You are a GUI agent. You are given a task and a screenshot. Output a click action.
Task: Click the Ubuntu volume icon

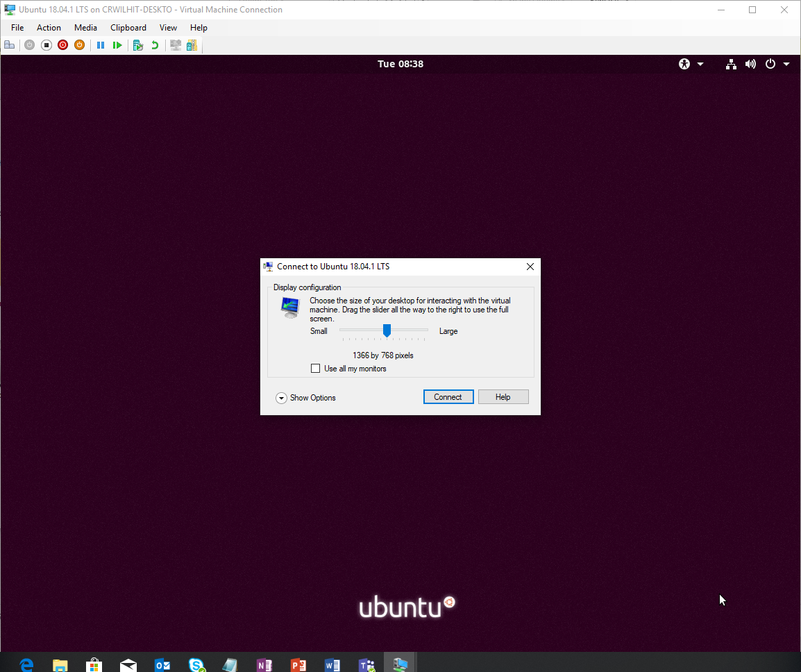coord(750,64)
